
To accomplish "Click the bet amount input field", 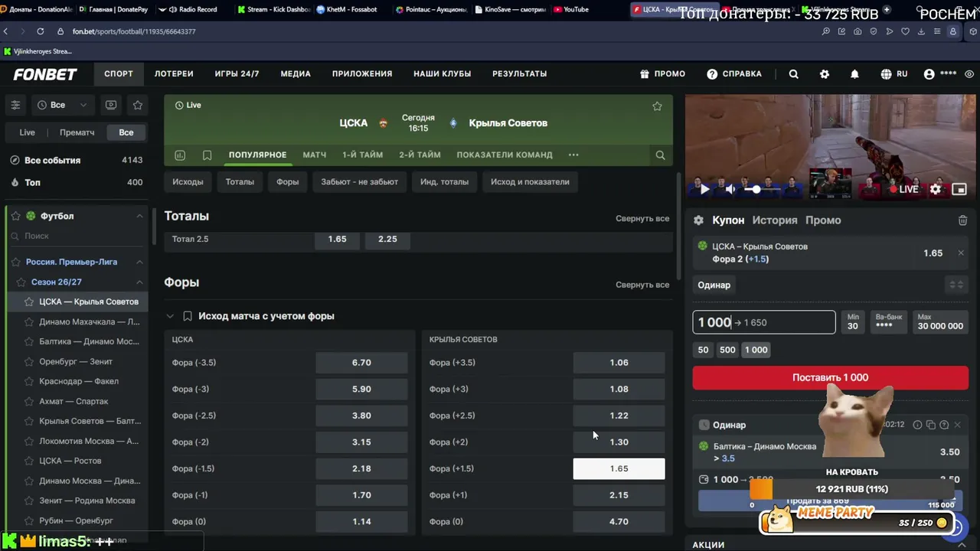I will pos(764,322).
